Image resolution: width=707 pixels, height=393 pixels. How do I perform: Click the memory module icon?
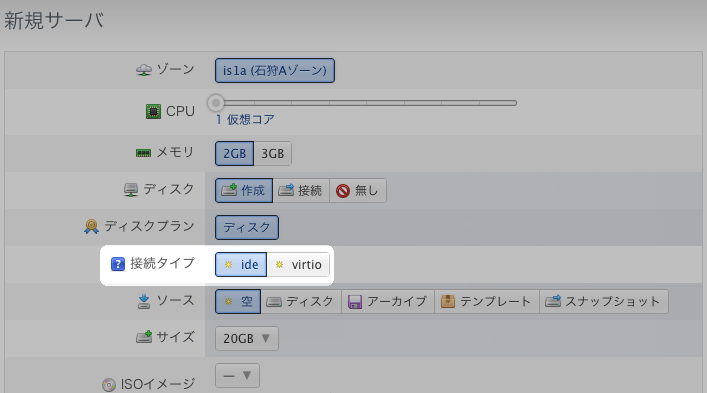(x=143, y=153)
